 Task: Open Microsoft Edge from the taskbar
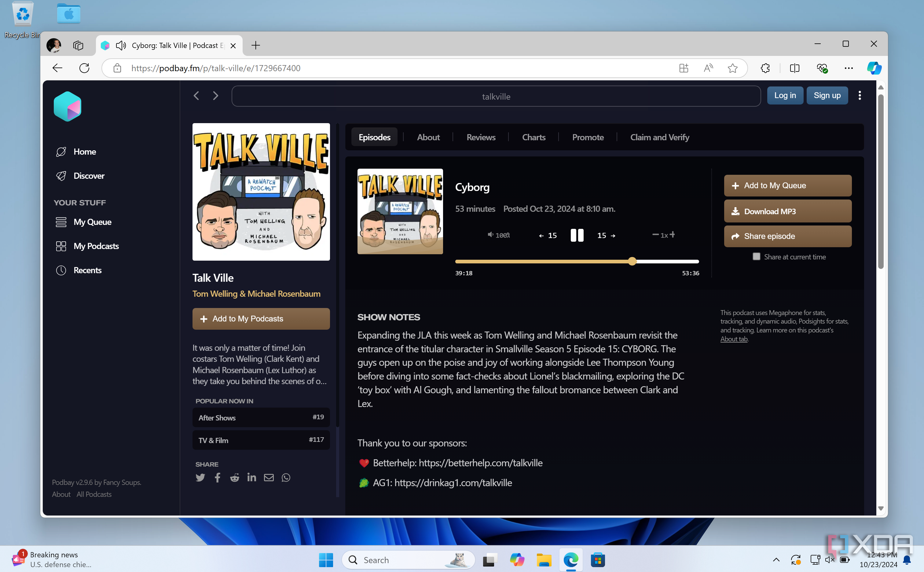click(570, 559)
